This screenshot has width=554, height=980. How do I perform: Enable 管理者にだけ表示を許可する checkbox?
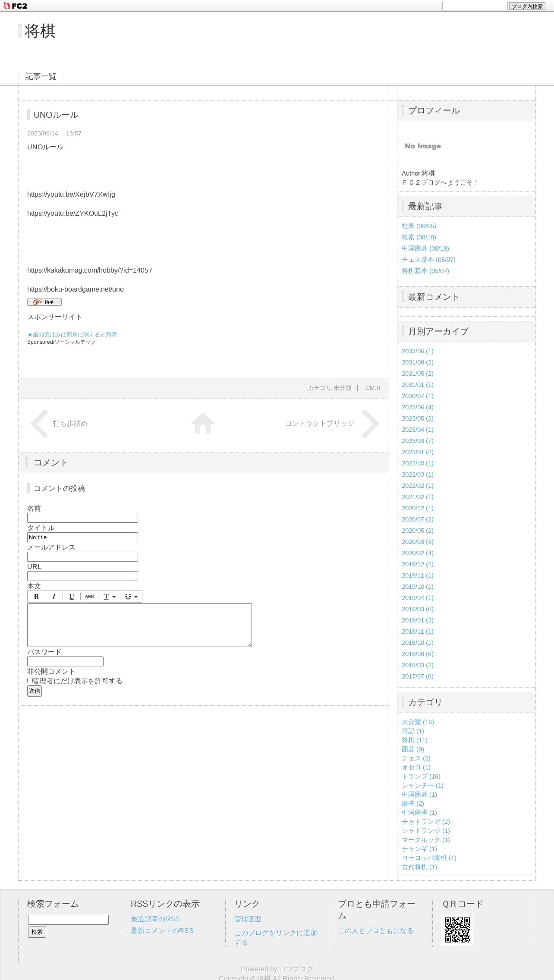pos(30,681)
